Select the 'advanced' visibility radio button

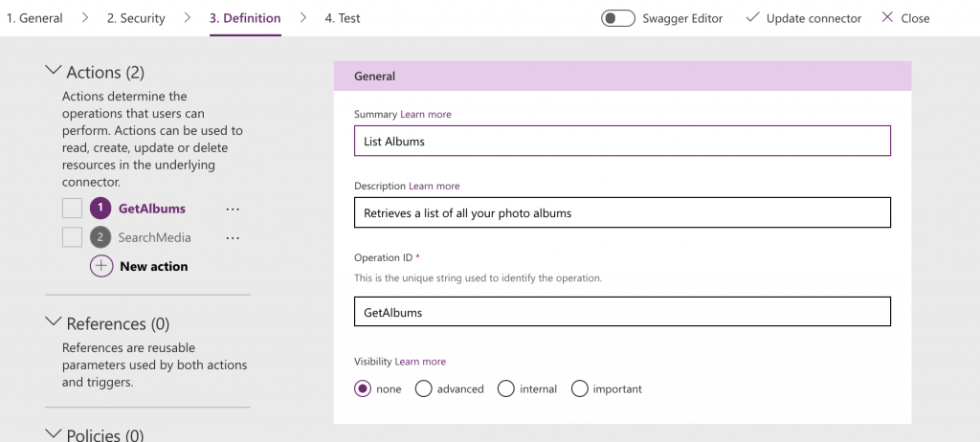[x=424, y=388]
